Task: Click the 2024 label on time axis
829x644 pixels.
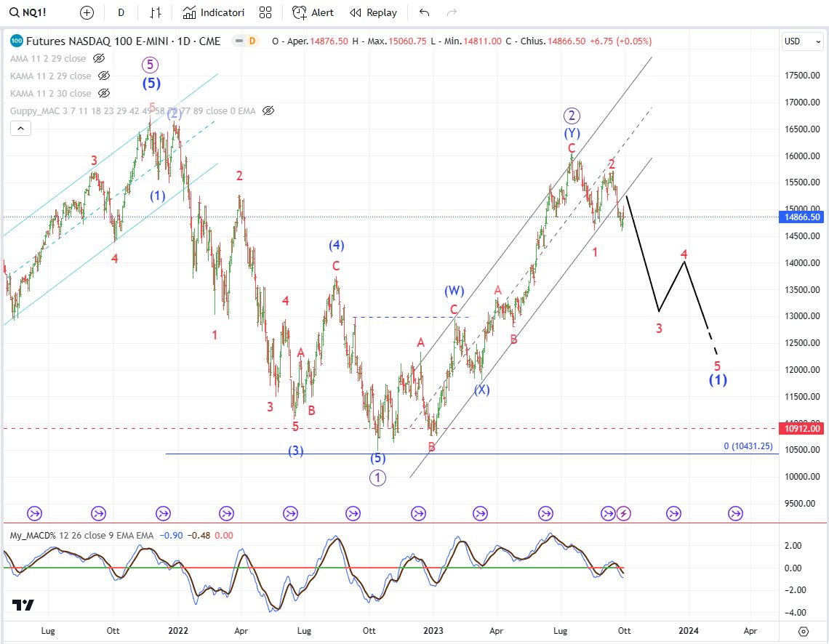Action: pos(689,630)
